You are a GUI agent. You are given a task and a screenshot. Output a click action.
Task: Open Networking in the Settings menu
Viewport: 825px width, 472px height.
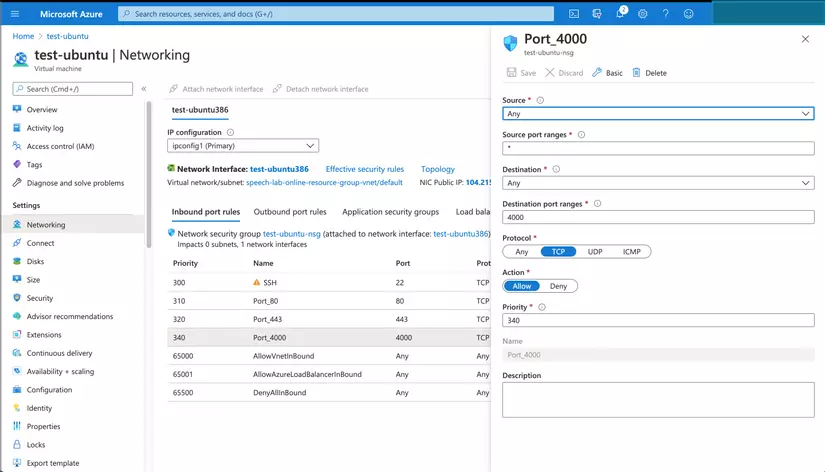pos(74,224)
